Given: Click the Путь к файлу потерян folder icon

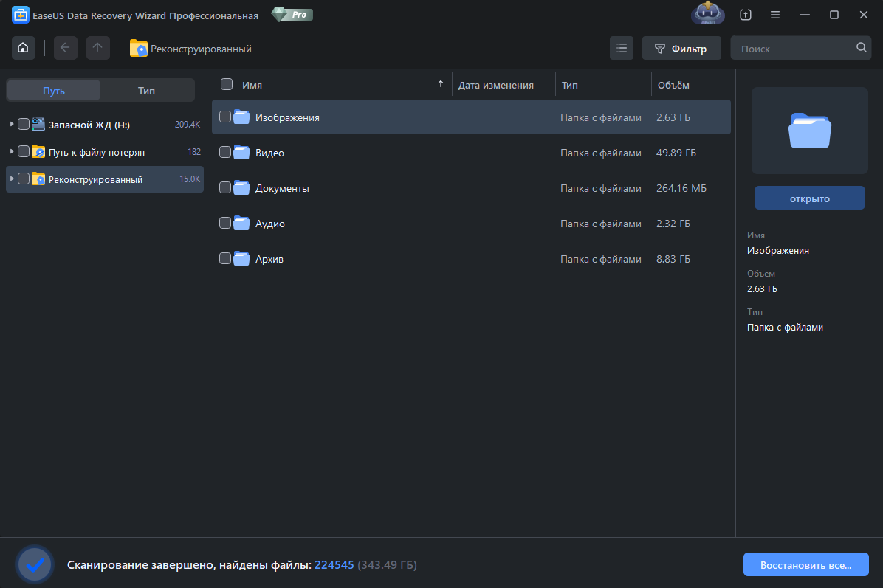Looking at the screenshot, I should 38,152.
